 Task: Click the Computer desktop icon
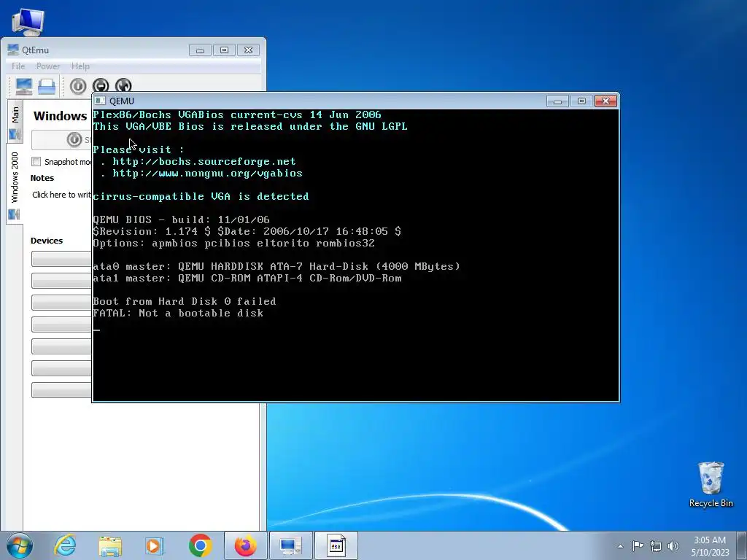point(28,21)
